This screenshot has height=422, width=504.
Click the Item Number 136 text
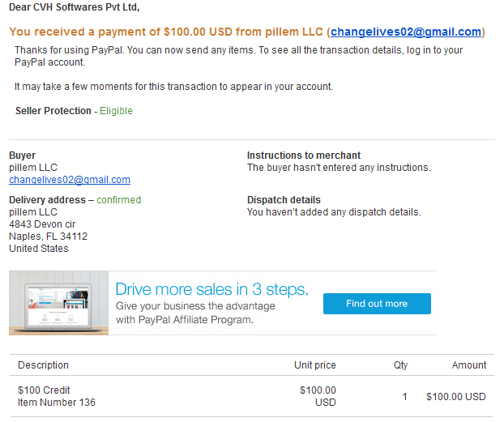57,403
